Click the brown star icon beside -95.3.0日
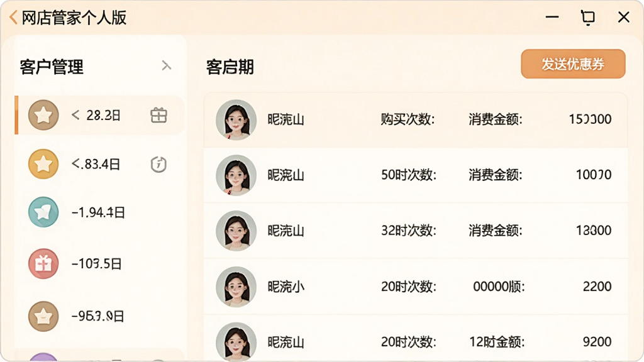Viewport: 644px width, 362px height. [x=43, y=316]
